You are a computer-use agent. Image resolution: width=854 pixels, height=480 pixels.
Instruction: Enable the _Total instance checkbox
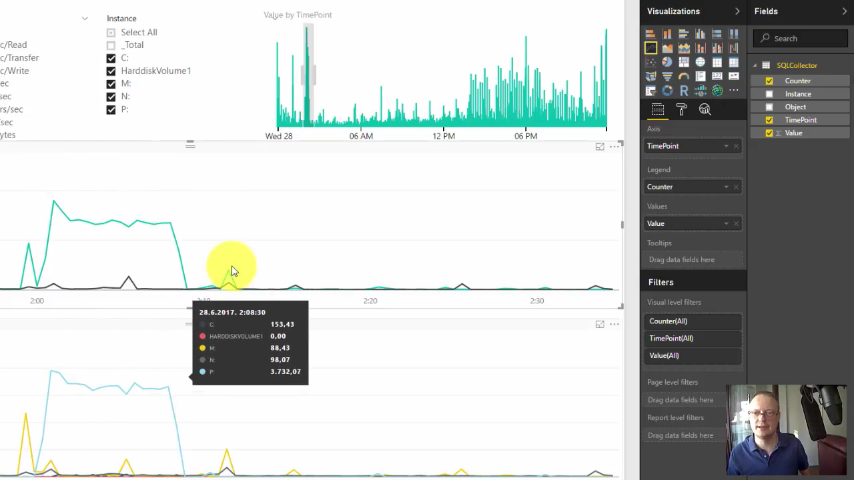(x=111, y=45)
